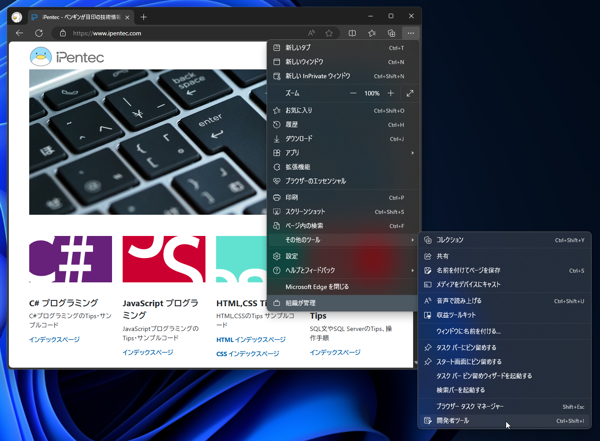The image size is (600, 441).
Task: Click the browser back arrow
Action: click(x=19, y=33)
